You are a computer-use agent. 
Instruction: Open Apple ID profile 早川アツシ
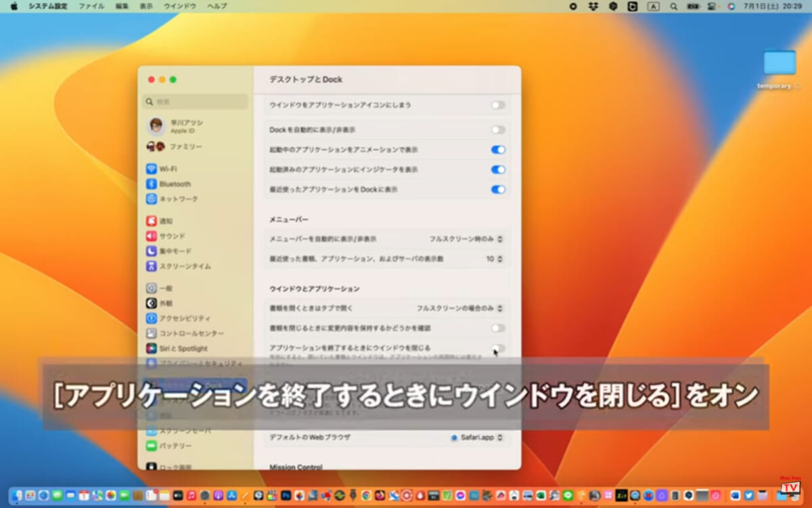coord(176,126)
